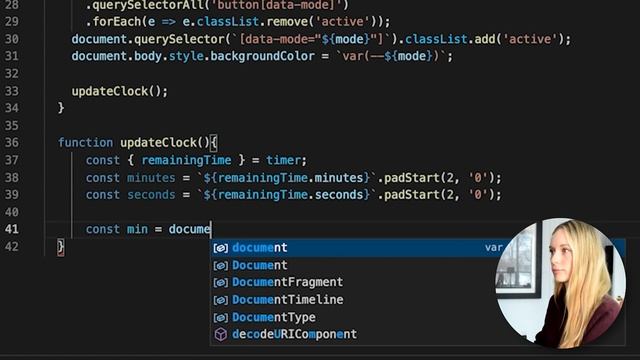This screenshot has width=640, height=360.
Task: Click the presenter webcam circle overlay
Action: 560,283
